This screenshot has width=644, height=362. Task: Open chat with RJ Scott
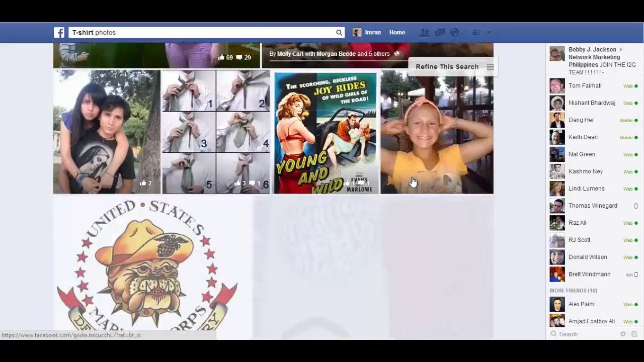point(594,240)
